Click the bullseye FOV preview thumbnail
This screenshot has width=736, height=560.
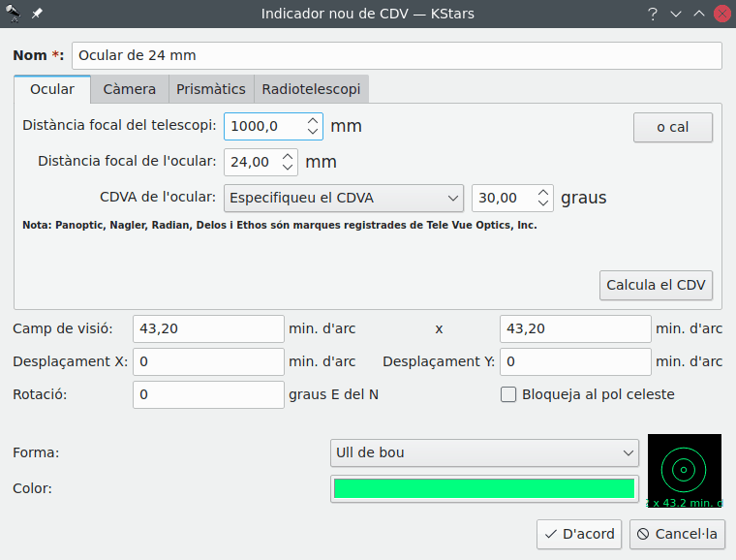684,471
